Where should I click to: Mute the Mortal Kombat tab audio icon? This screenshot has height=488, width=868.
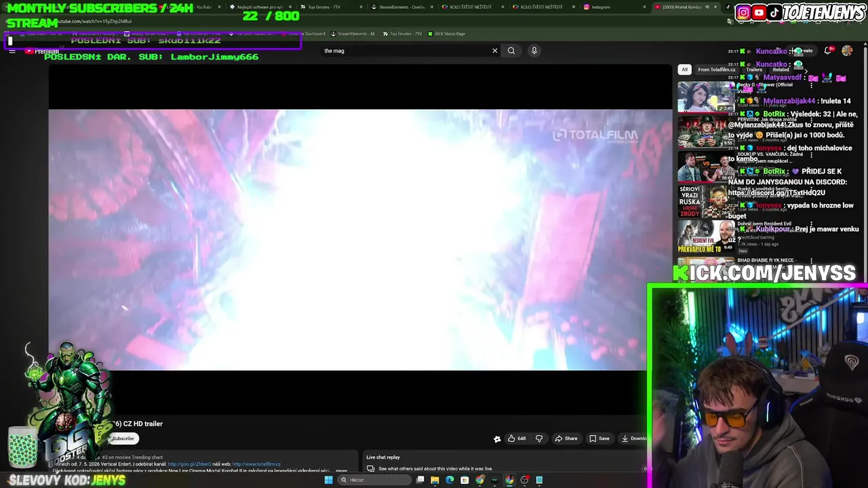(x=707, y=7)
